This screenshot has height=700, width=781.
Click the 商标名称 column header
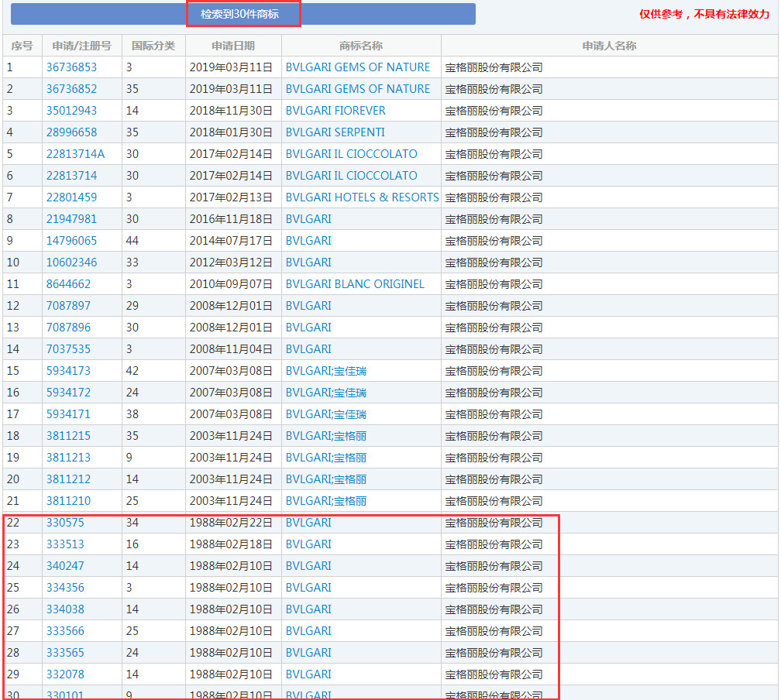click(361, 46)
